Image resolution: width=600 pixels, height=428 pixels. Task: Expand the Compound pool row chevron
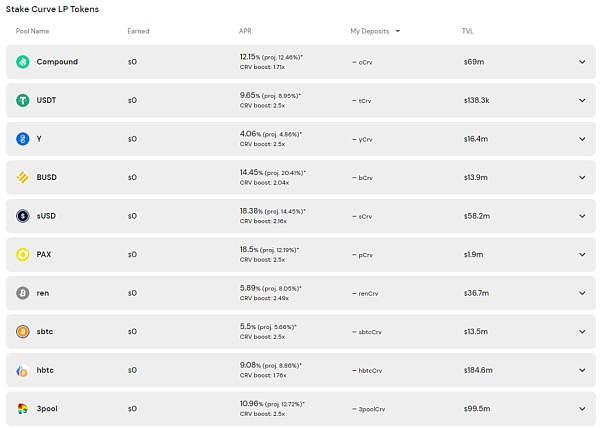click(x=582, y=62)
